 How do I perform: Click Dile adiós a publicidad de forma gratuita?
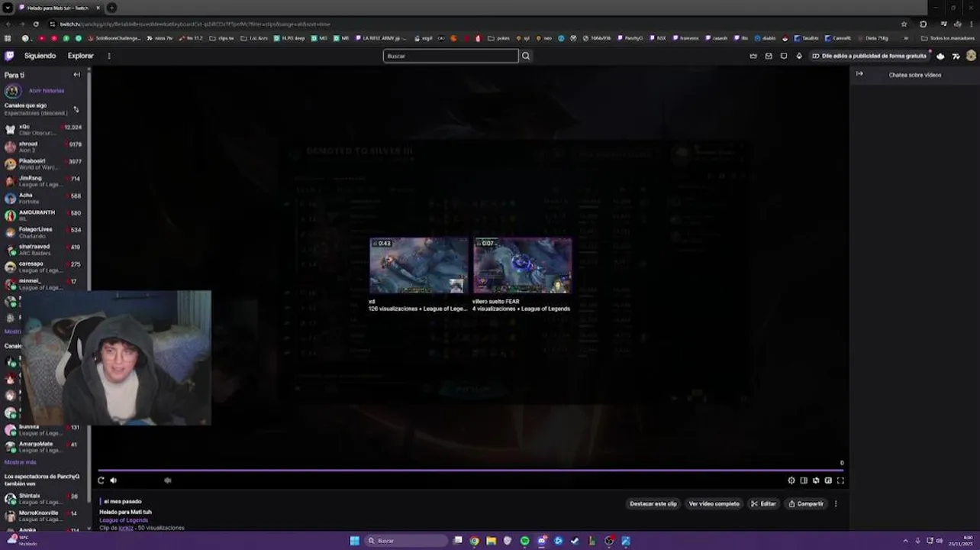(869, 56)
